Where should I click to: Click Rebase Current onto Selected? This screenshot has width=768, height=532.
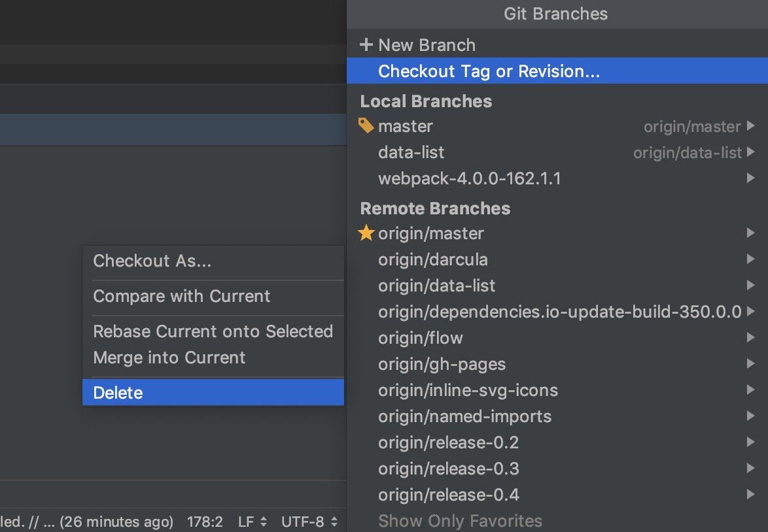coord(213,331)
